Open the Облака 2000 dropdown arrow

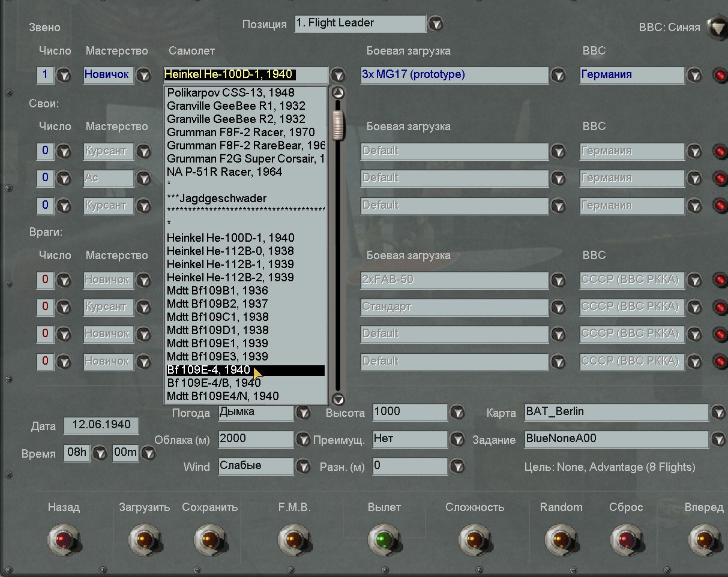(303, 440)
